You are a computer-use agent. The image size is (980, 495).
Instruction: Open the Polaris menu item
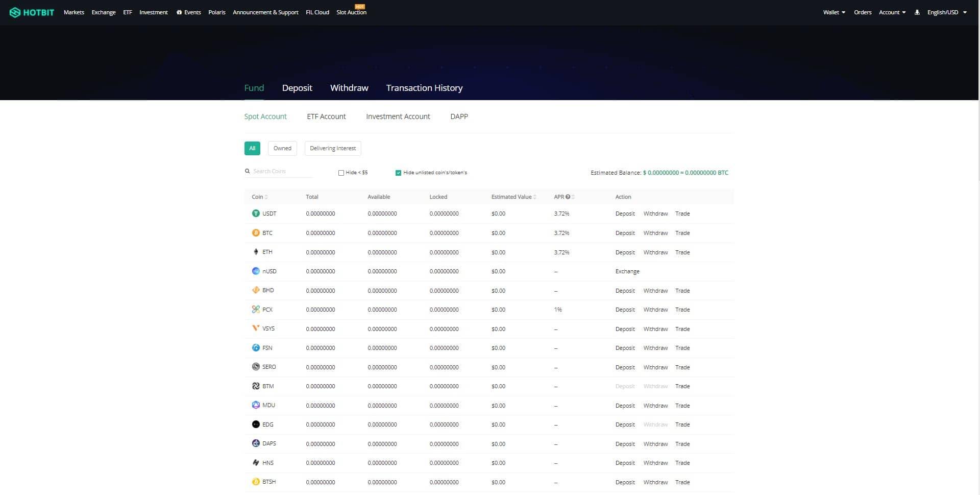217,12
